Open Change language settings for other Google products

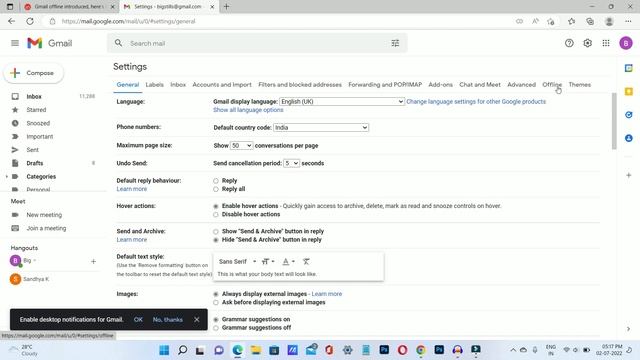(x=476, y=102)
